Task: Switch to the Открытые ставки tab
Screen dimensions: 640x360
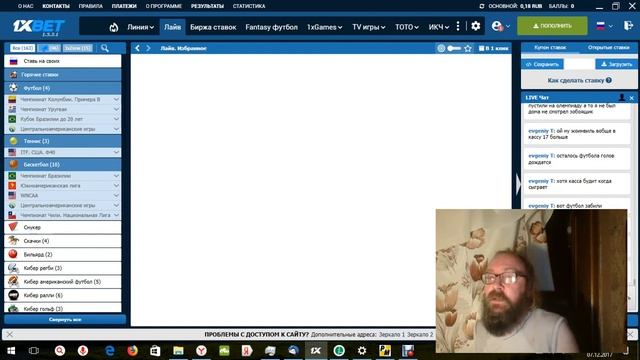Action: click(608, 48)
